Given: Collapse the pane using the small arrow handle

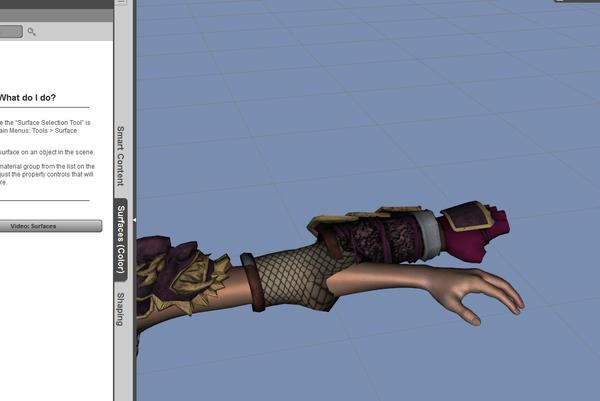Looking at the screenshot, I should tap(134, 220).
